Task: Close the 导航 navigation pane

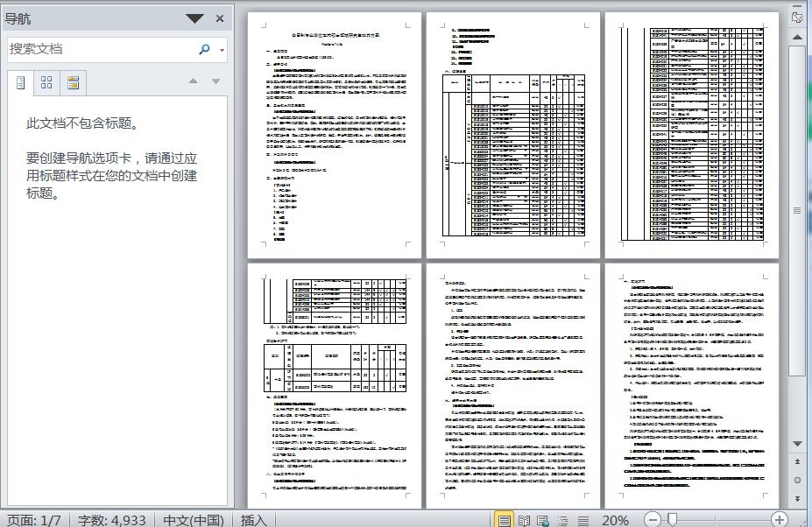Action: coord(220,18)
